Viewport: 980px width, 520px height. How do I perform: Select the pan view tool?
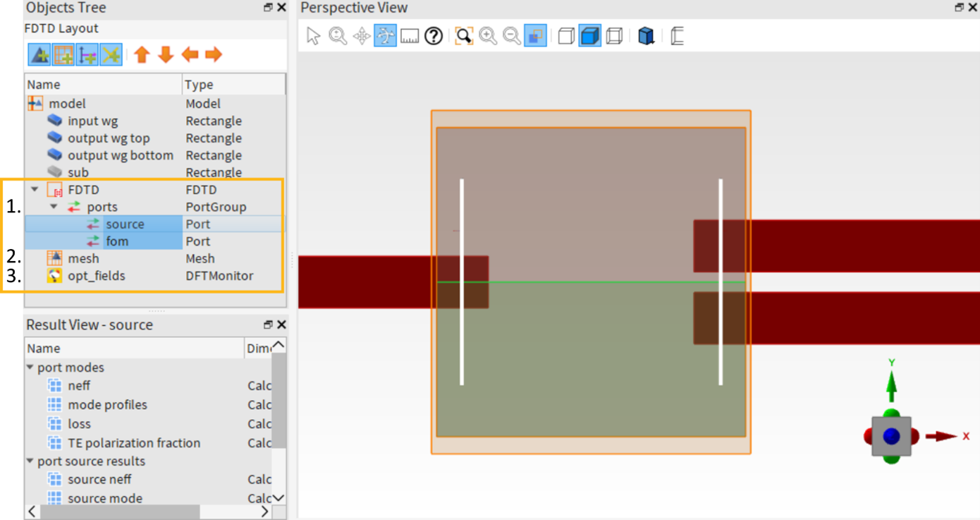click(x=362, y=36)
